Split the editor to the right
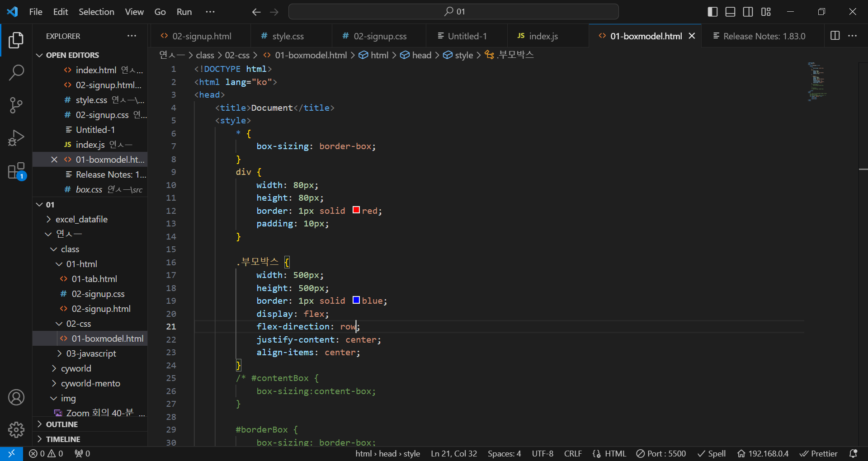This screenshot has width=868, height=461. [x=835, y=36]
